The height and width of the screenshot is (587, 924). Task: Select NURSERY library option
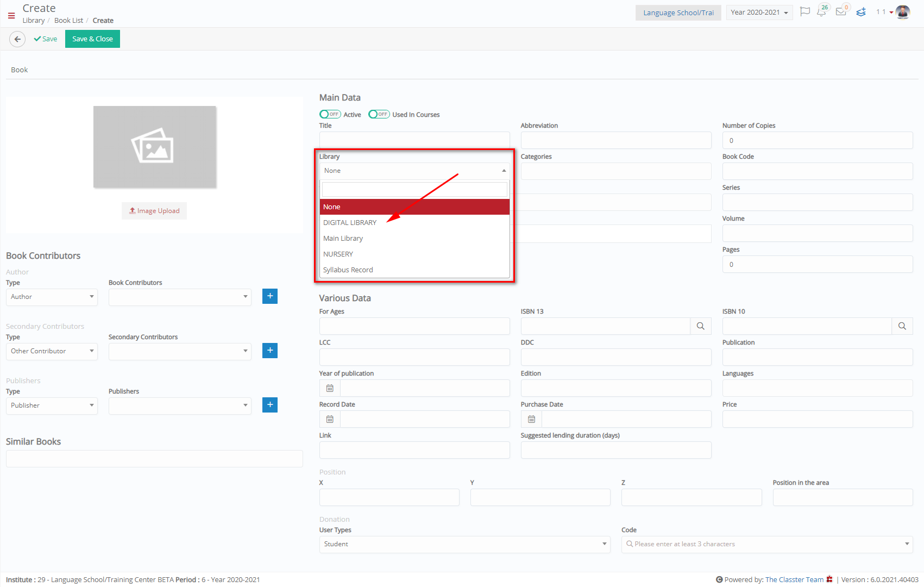click(x=414, y=254)
